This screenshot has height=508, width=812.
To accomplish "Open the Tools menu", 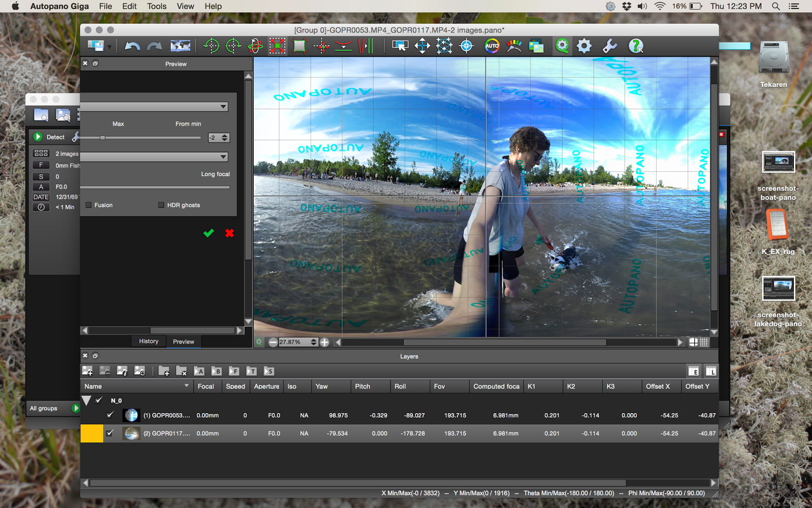I will (157, 6).
